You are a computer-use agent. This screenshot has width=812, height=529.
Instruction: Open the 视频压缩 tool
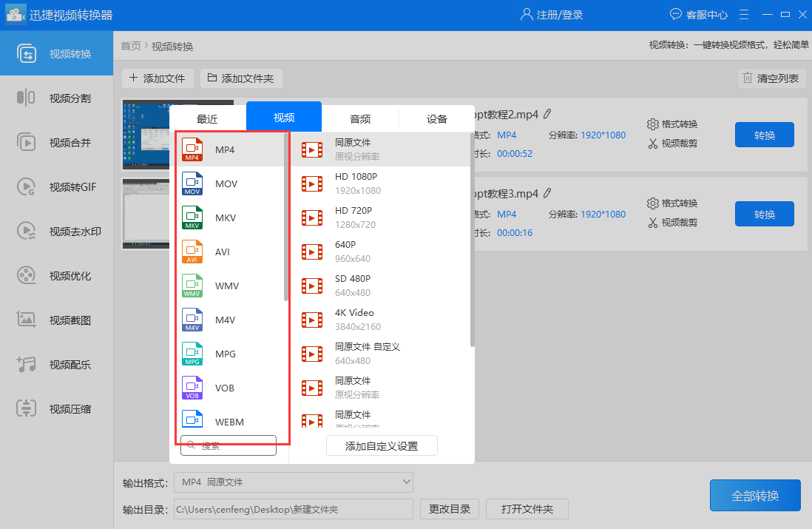pyautogui.click(x=56, y=409)
